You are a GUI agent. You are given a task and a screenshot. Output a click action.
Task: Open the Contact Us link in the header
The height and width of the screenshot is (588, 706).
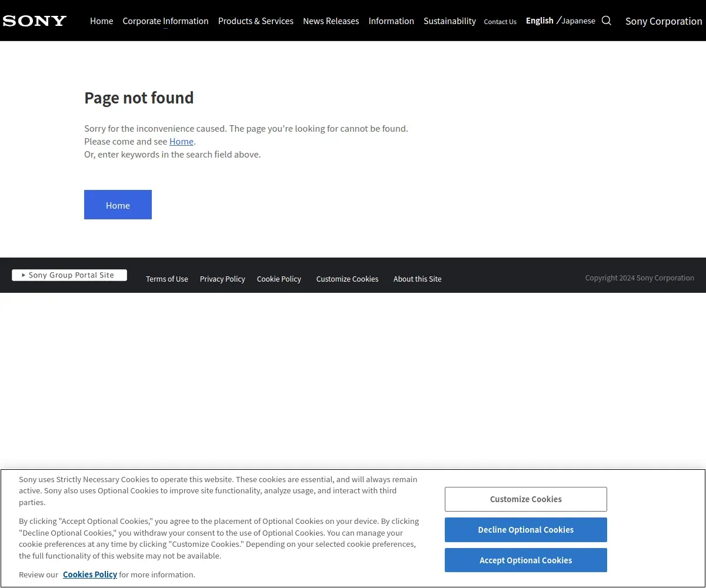(x=500, y=22)
